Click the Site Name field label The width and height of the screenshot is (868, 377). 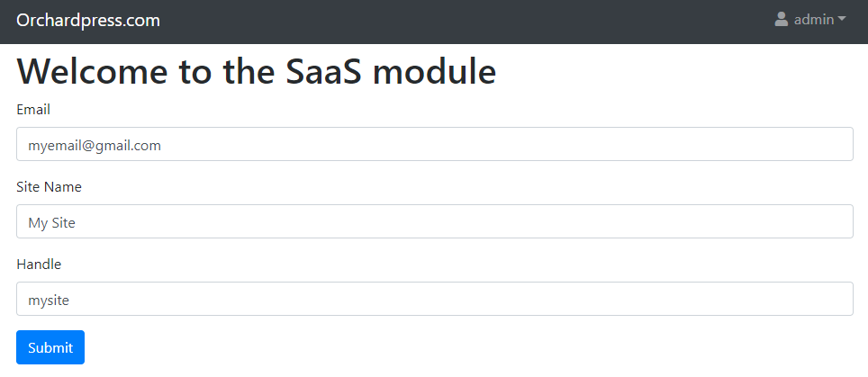click(x=50, y=187)
